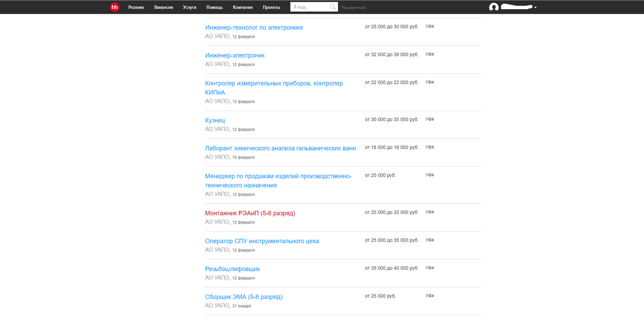Screen dimensions: 644x319
Task: Click salary 'от 22 000 до 22 000 руб.'
Action: tap(392, 82)
